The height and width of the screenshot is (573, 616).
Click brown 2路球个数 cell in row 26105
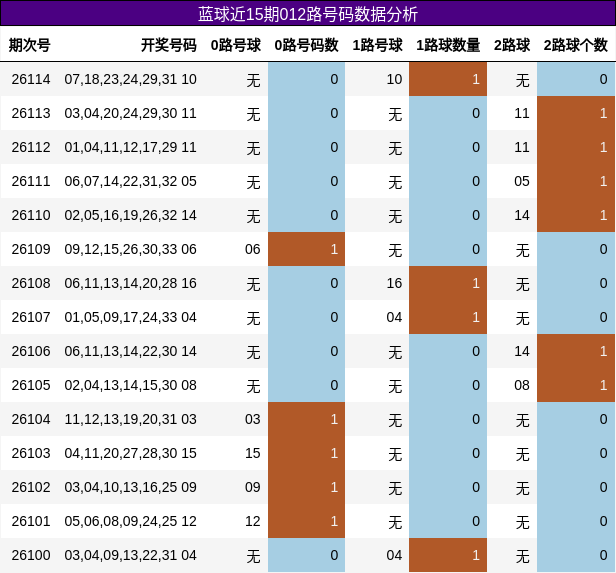click(x=576, y=385)
